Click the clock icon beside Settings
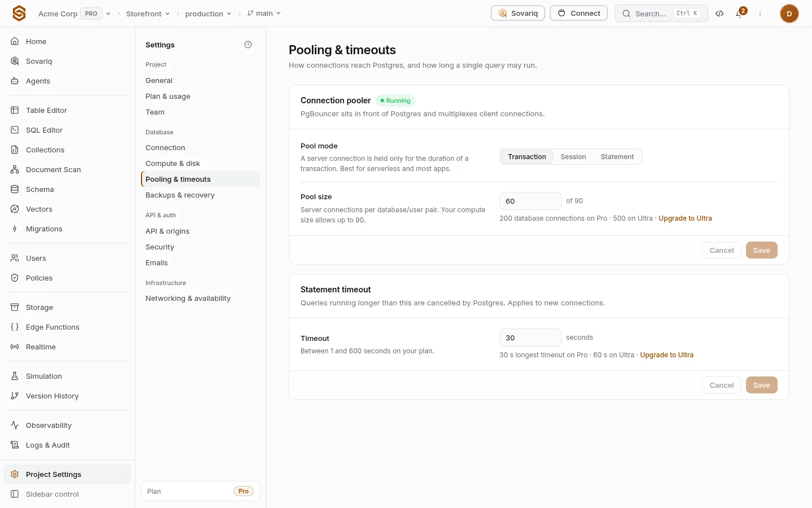The width and height of the screenshot is (812, 508). point(248,45)
